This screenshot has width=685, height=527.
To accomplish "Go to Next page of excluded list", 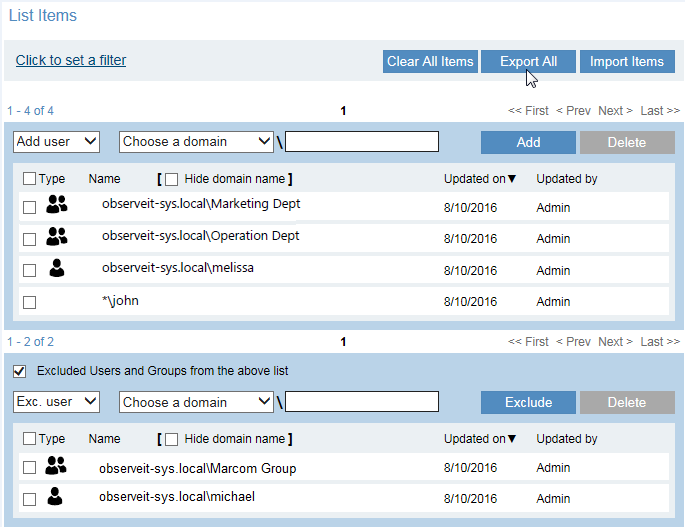I will [616, 342].
